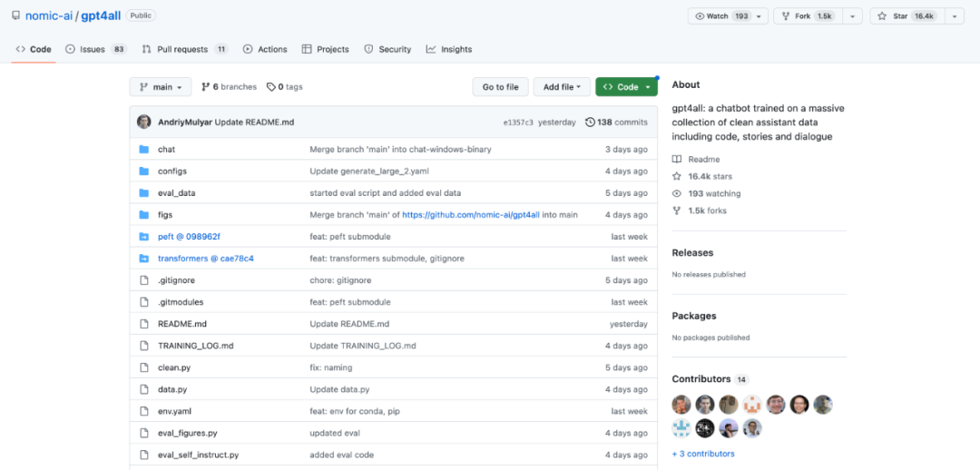Open the configs folder

click(x=171, y=171)
